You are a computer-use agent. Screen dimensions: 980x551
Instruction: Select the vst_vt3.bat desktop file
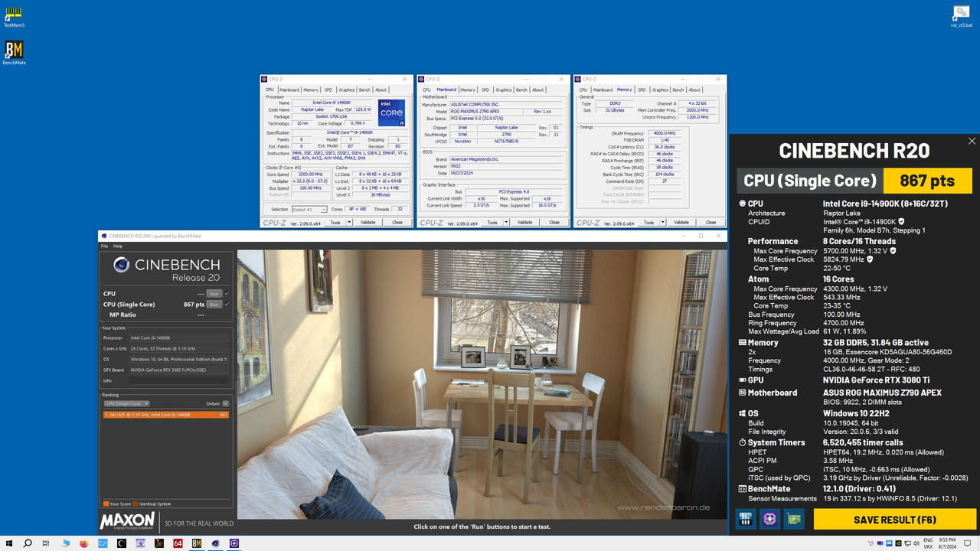click(962, 17)
